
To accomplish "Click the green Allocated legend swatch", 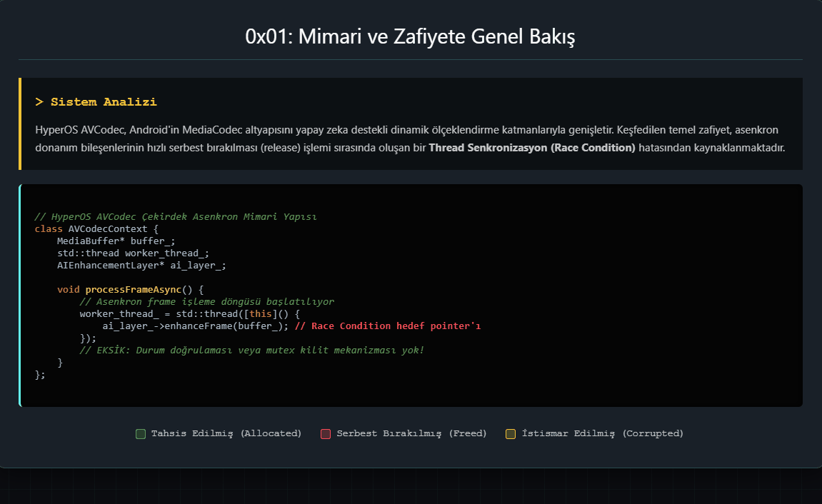I will click(141, 434).
